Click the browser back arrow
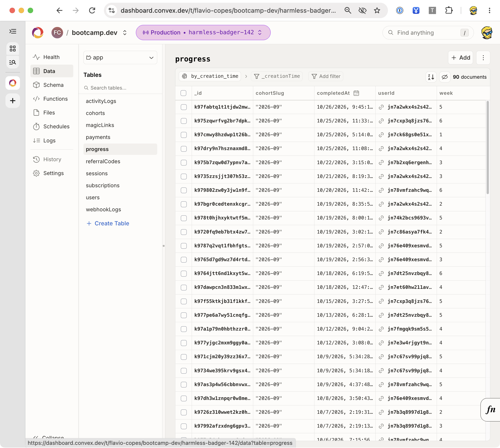Image resolution: width=500 pixels, height=448 pixels. point(59,10)
